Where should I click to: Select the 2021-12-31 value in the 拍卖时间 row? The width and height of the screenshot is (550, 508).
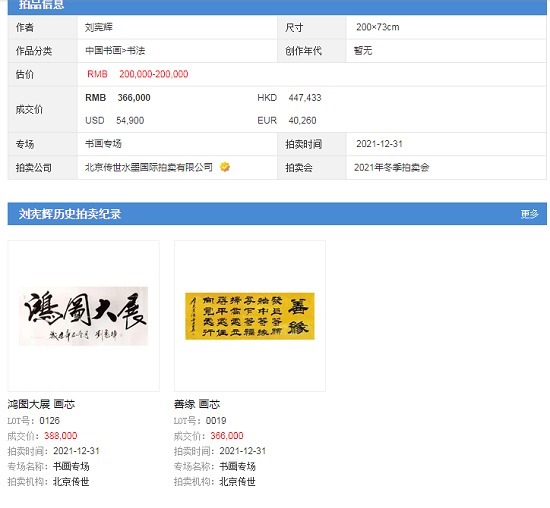coord(380,144)
